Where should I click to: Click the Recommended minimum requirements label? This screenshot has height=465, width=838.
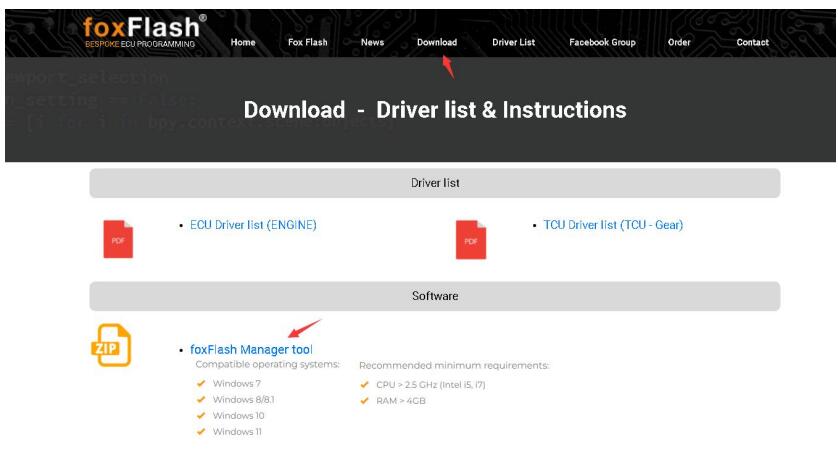click(x=454, y=366)
